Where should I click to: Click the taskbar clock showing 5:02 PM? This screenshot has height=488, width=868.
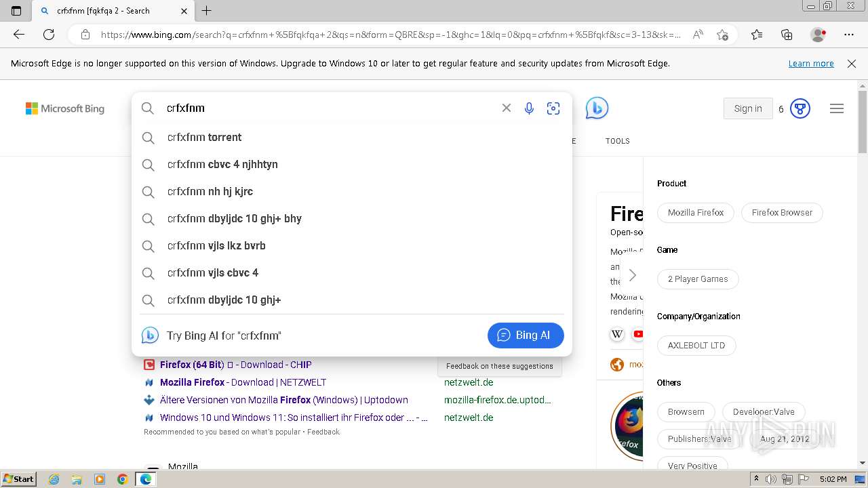833,479
